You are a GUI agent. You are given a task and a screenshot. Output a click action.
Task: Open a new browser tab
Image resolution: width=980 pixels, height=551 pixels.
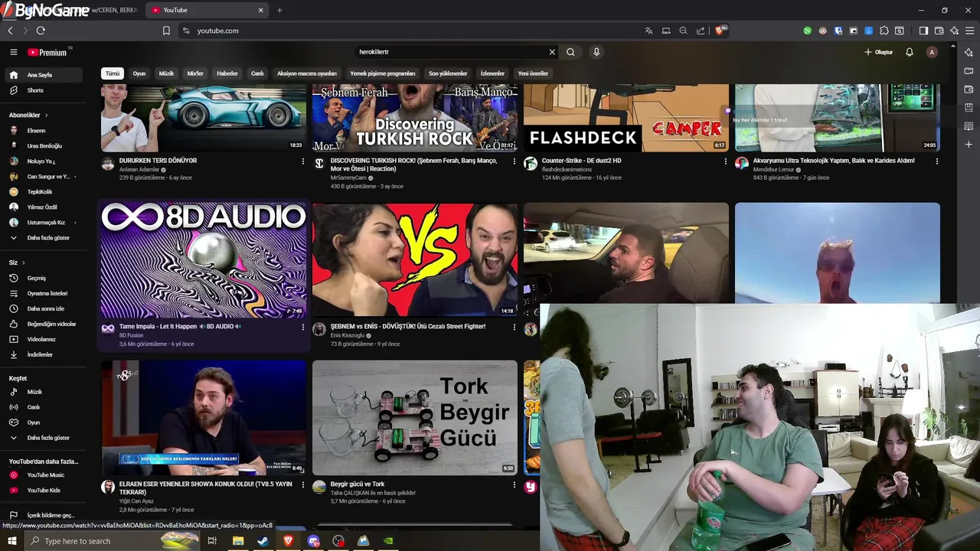coord(279,10)
